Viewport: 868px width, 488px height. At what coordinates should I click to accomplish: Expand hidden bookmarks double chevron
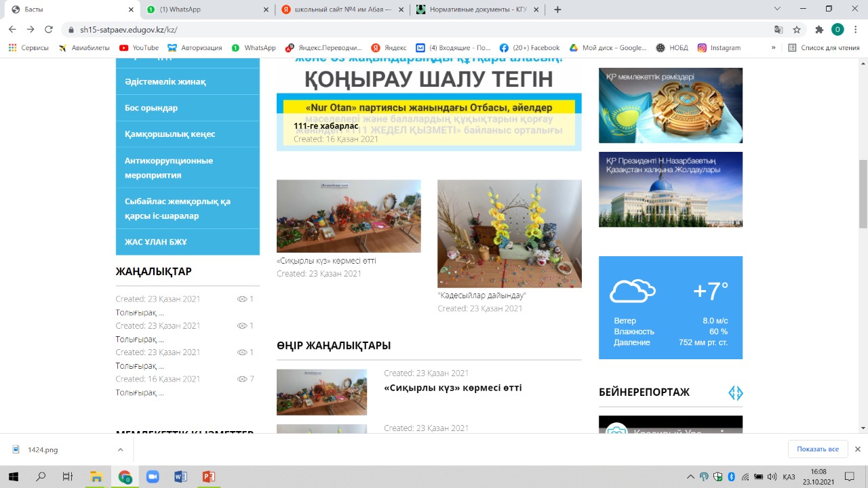coord(773,48)
